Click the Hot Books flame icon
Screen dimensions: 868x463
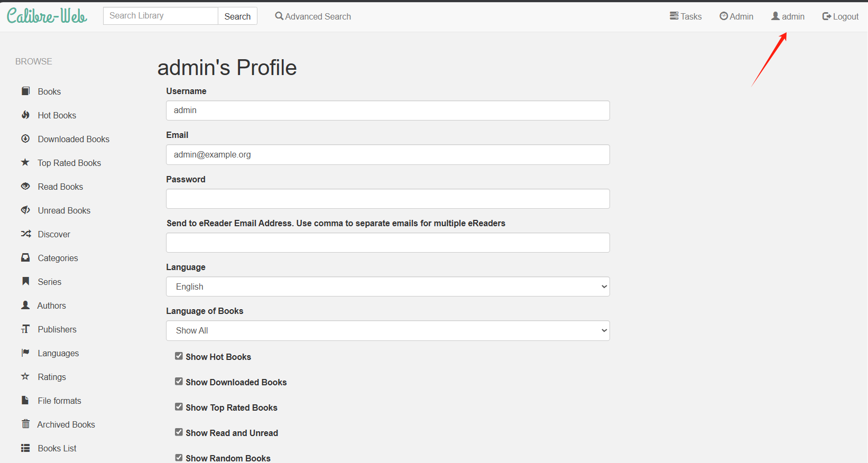pyautogui.click(x=25, y=115)
